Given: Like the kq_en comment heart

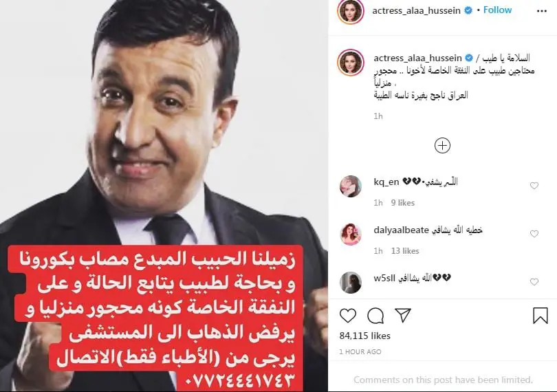Looking at the screenshot, I should [534, 186].
